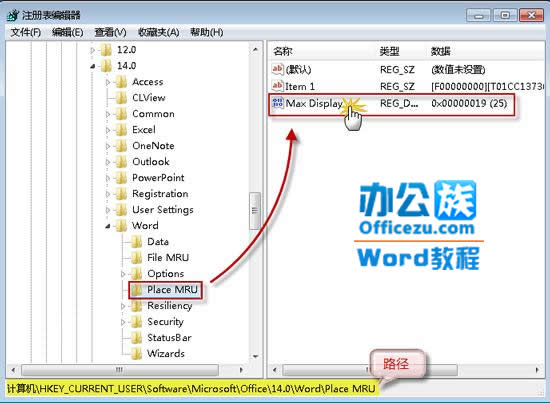The image size is (550, 403).
Task: Expand the Access tree node
Action: point(108,82)
